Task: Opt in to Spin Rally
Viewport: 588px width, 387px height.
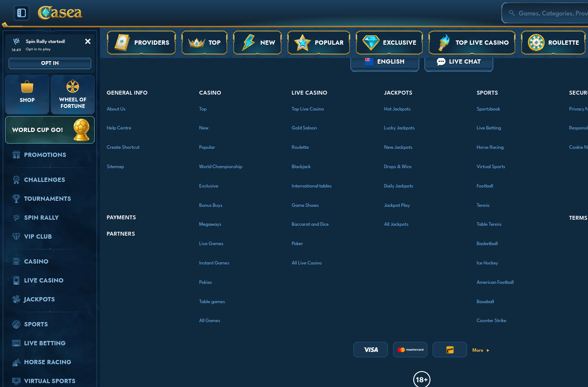Action: 50,63
